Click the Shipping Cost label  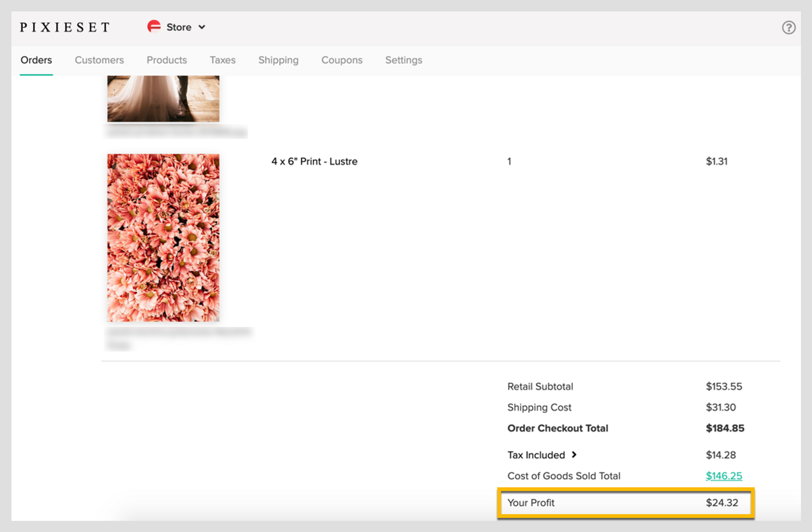pyautogui.click(x=539, y=407)
